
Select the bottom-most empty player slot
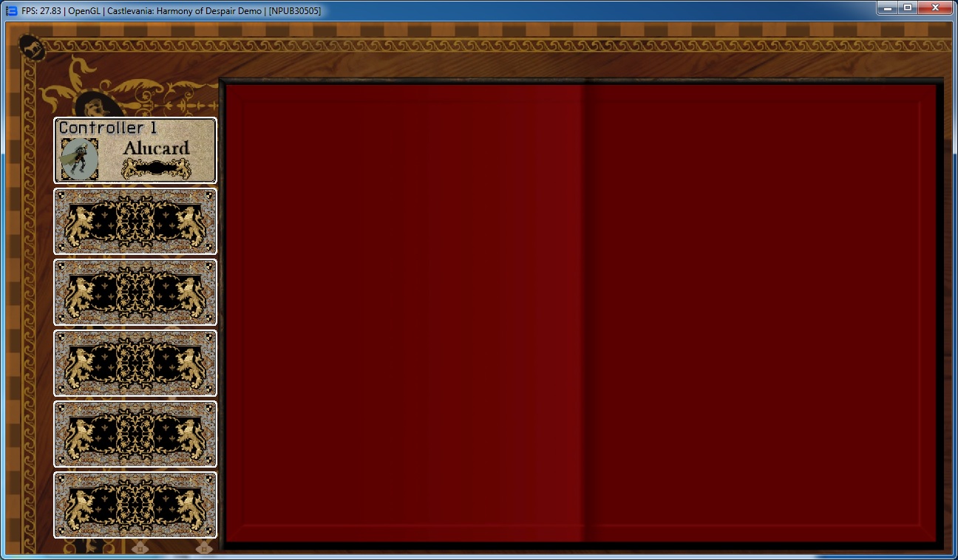pyautogui.click(x=135, y=505)
